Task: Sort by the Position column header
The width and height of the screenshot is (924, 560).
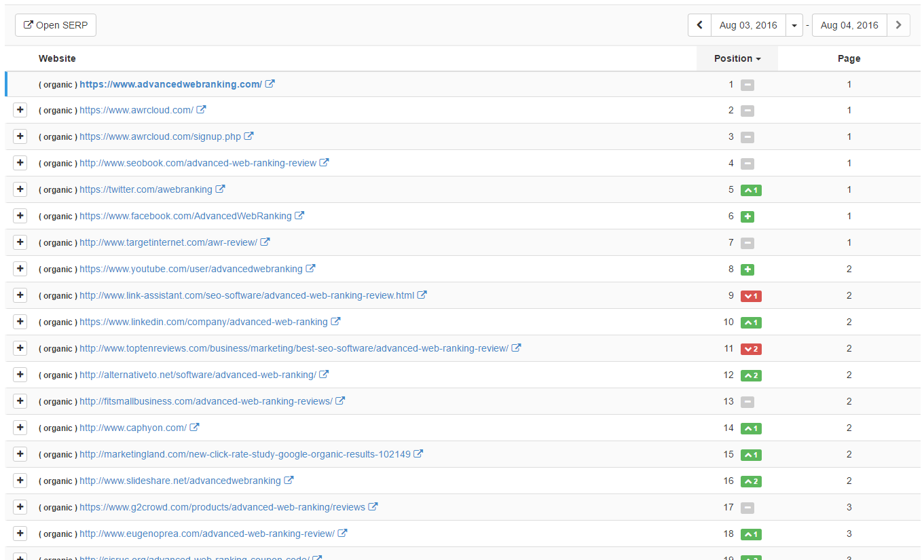Action: point(737,58)
